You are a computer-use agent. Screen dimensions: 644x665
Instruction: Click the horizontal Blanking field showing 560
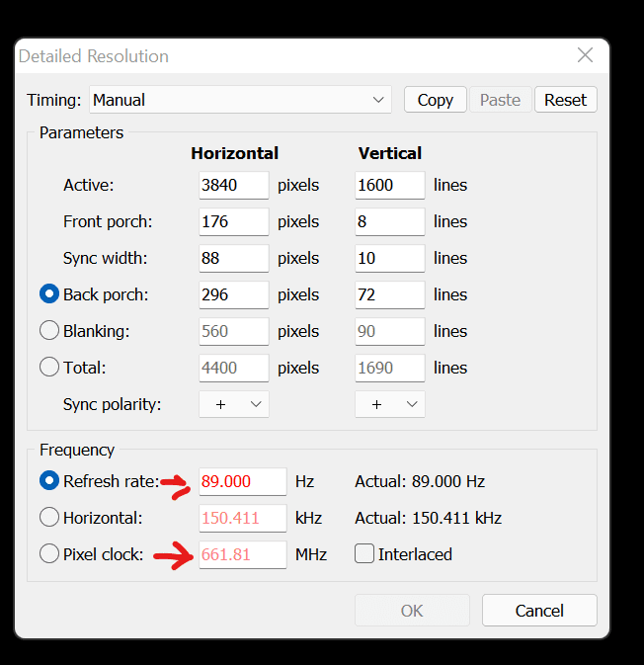(234, 331)
